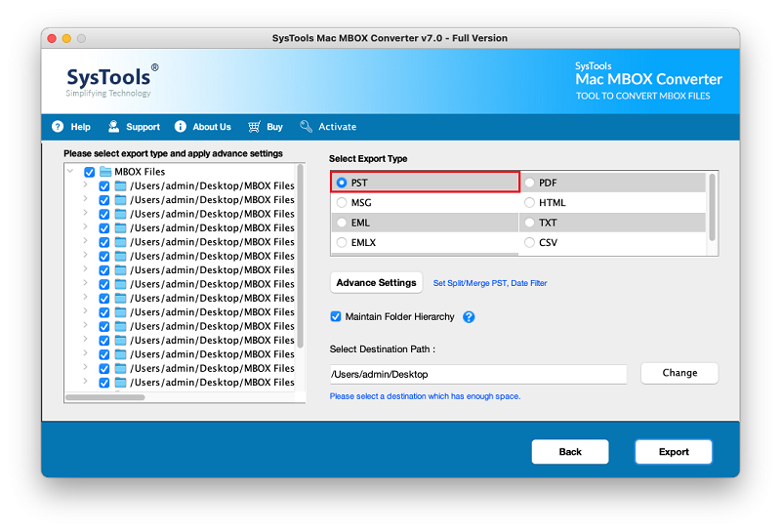Click the root MBOX Files folder icon
This screenshot has width=781, height=532.
pos(105,172)
